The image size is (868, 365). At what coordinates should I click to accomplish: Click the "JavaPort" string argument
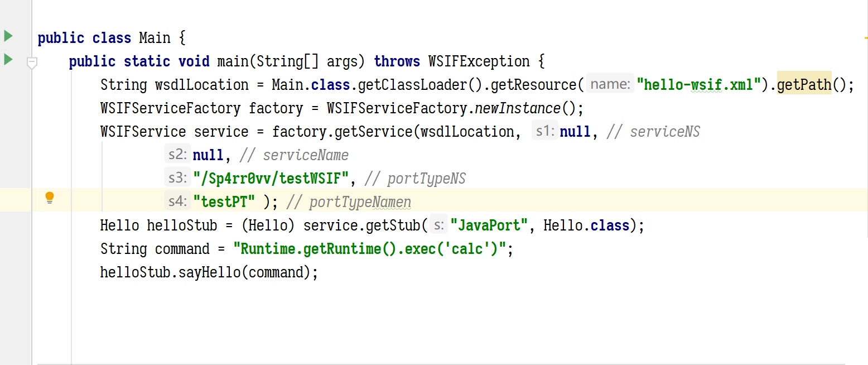(489, 225)
